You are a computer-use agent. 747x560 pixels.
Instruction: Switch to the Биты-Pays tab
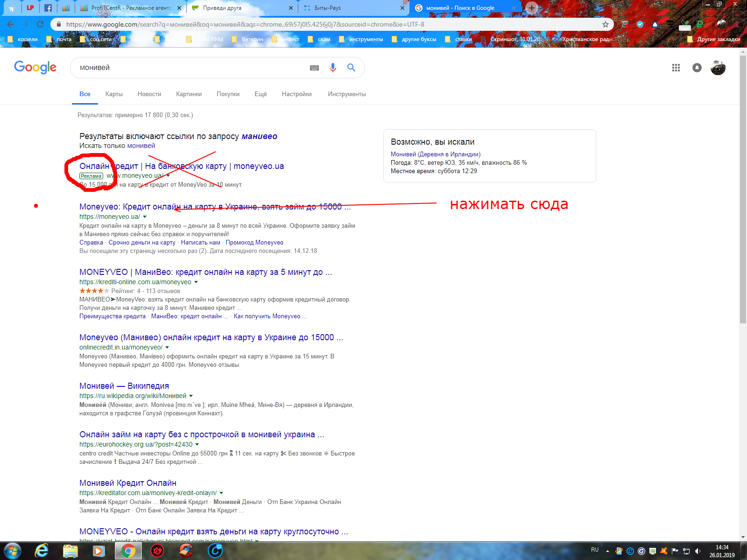click(x=354, y=8)
